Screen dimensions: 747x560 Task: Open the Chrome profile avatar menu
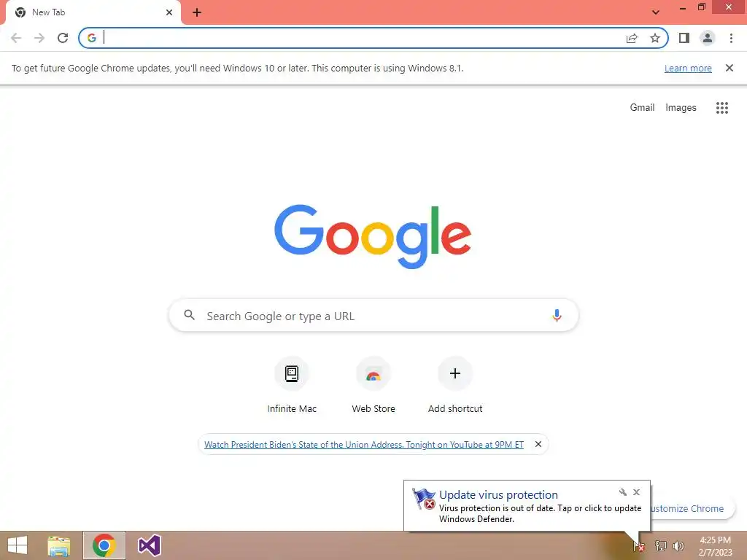point(708,38)
